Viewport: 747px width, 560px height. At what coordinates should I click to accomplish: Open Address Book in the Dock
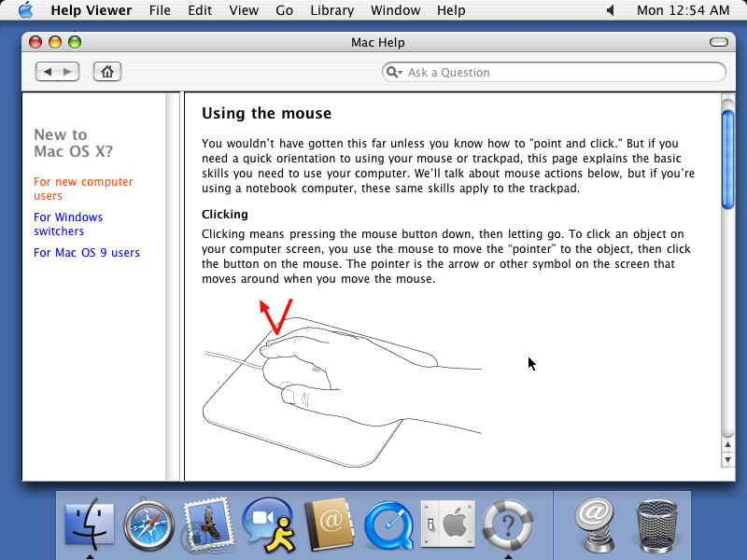pyautogui.click(x=329, y=525)
